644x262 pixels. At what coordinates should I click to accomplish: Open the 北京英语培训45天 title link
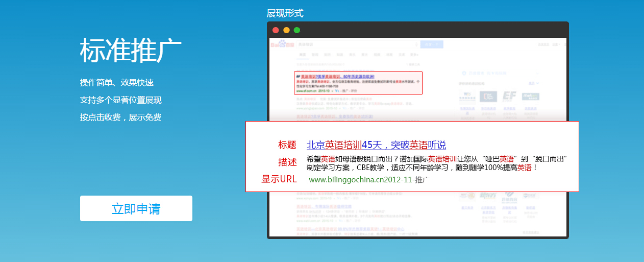376,145
